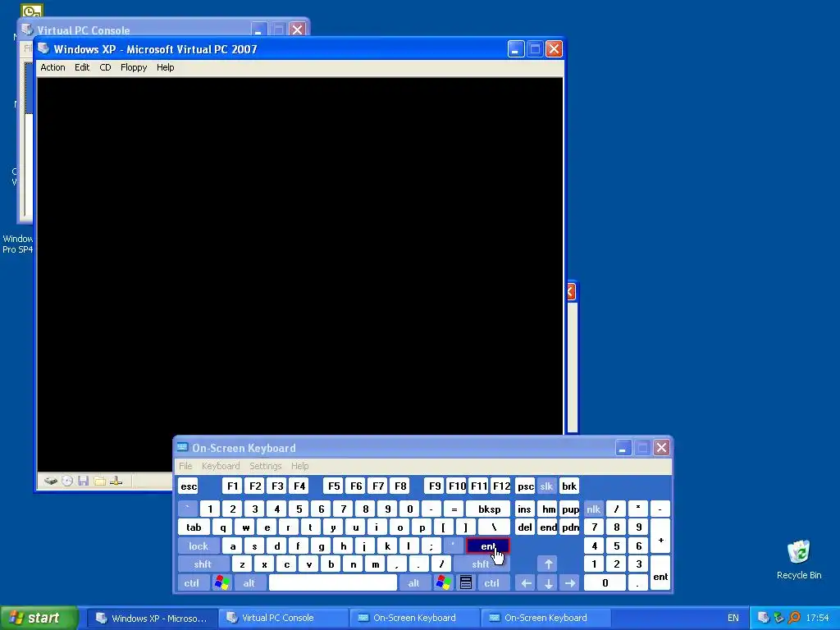Click the hard disk activity icon in Virtual PC status bar
840x630 pixels.
point(51,481)
